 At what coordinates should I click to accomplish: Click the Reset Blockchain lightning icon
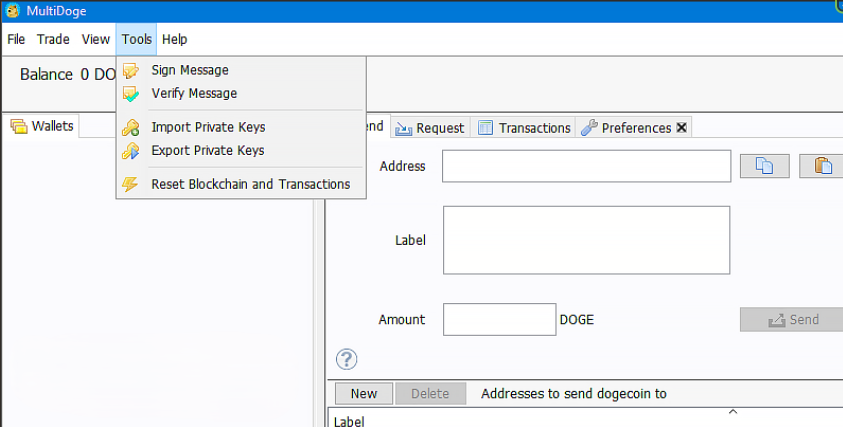click(x=130, y=184)
